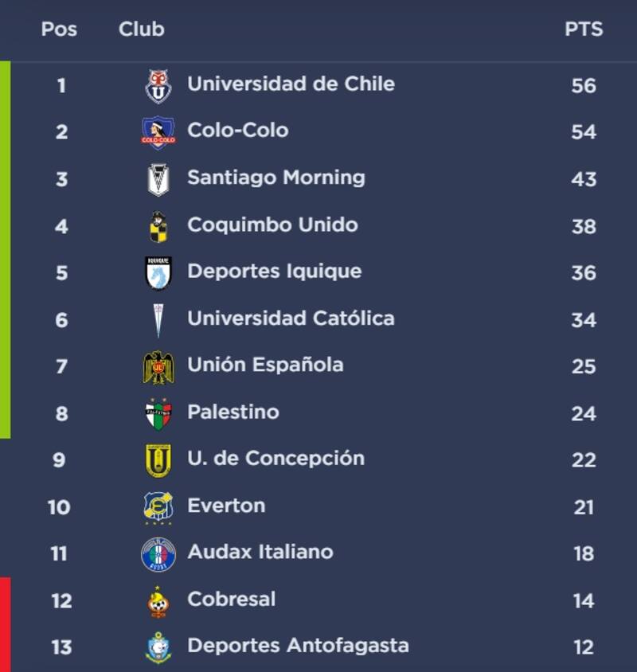Image resolution: width=637 pixels, height=672 pixels.
Task: Select the Unión Española eagle badge
Action: (x=158, y=367)
